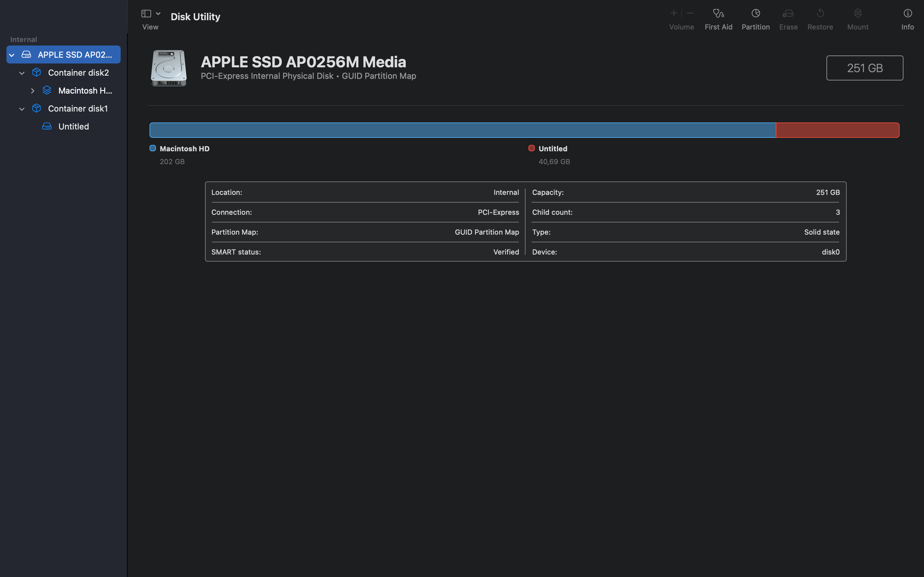Click the disk icon thumbnail of APPLE SSD
The image size is (924, 577).
pyautogui.click(x=168, y=68)
